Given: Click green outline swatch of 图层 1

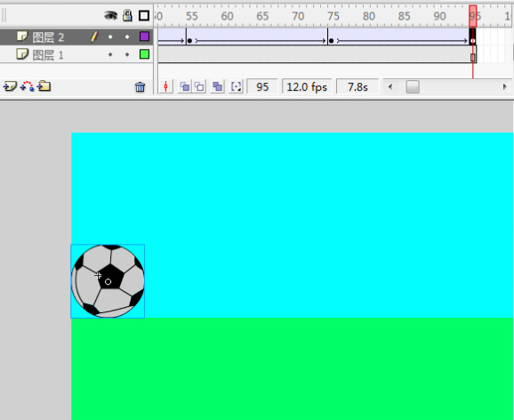Looking at the screenshot, I should pos(144,54).
